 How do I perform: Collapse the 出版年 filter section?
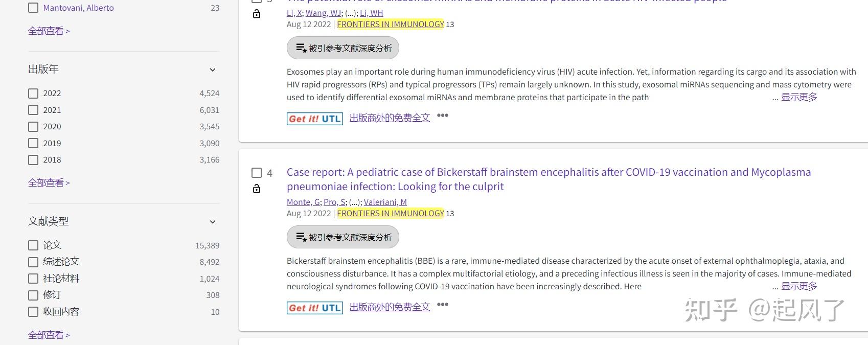(213, 70)
